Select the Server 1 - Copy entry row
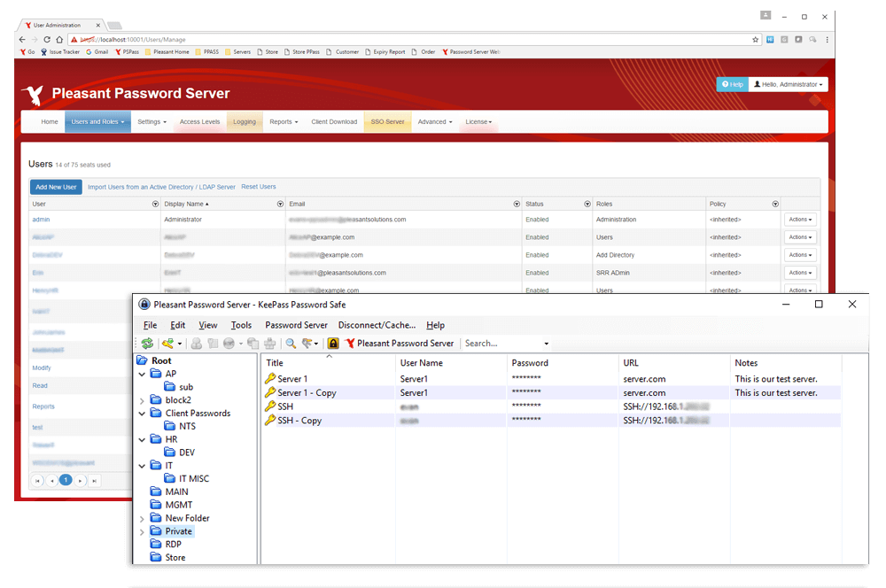Viewport: 886px width, 588px height. (307, 392)
